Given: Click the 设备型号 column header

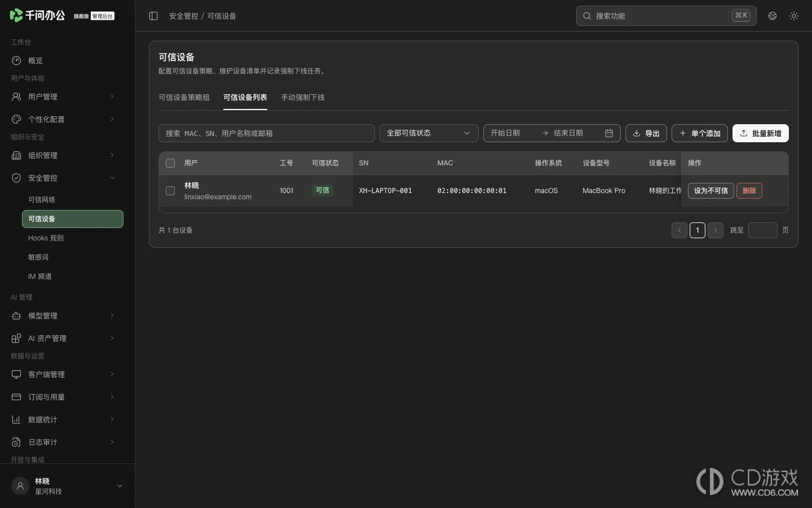Looking at the screenshot, I should coord(596,163).
